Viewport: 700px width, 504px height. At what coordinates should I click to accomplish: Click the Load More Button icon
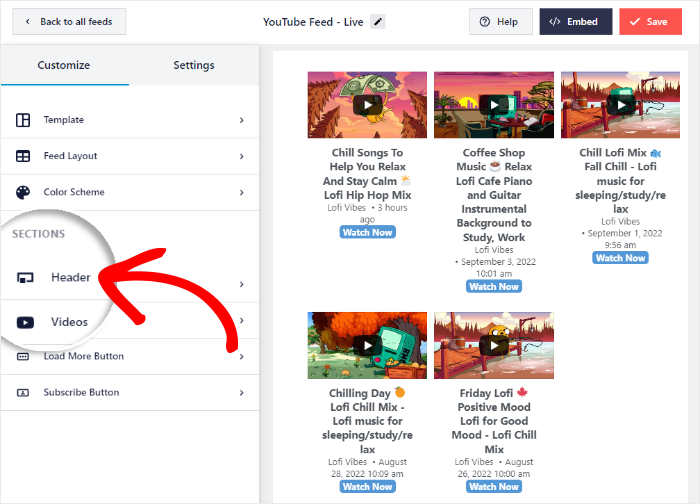click(23, 356)
